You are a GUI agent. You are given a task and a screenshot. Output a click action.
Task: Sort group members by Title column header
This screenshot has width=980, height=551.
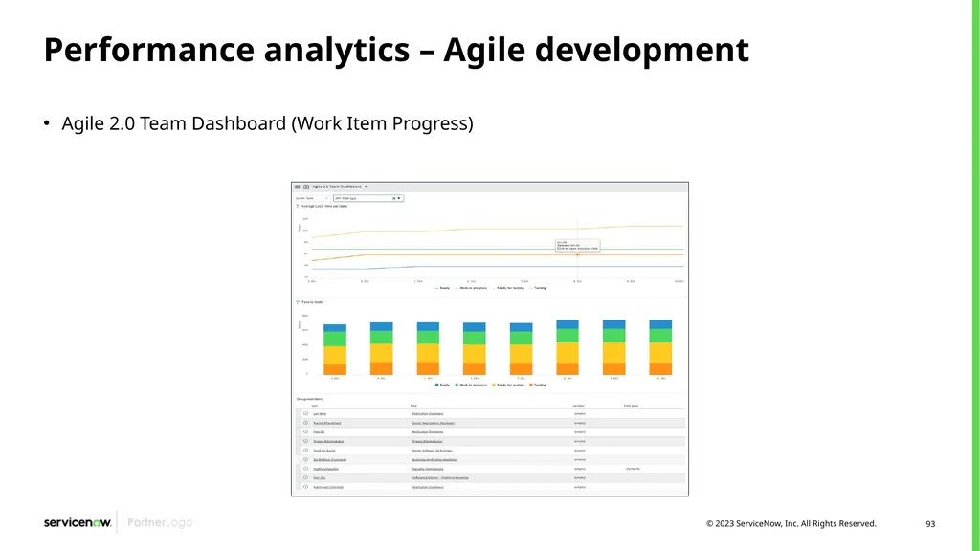pos(413,406)
